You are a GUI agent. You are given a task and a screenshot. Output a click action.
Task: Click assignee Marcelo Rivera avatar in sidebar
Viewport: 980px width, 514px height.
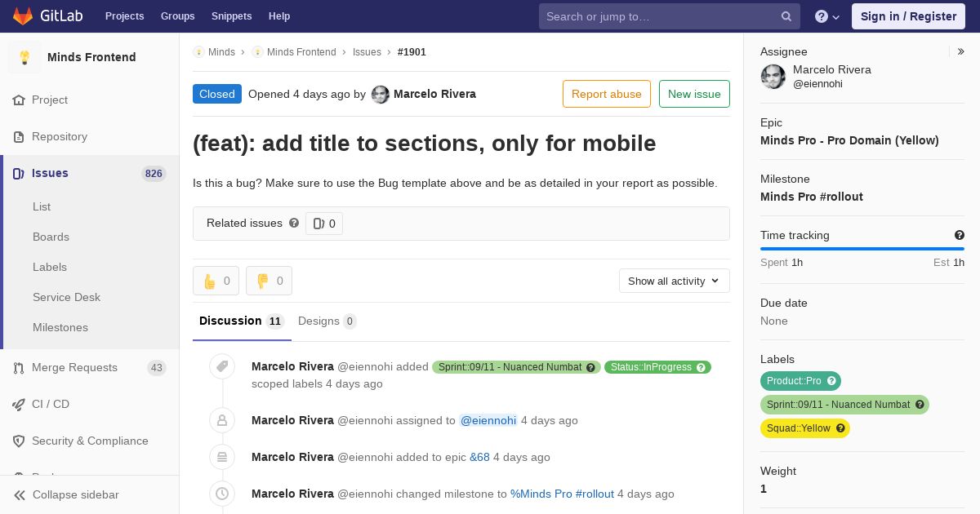[x=773, y=77]
